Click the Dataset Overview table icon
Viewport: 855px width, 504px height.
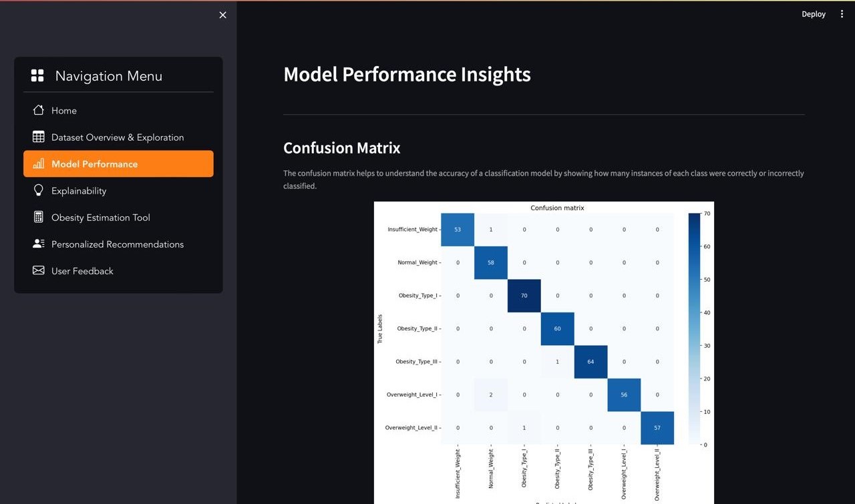39,137
